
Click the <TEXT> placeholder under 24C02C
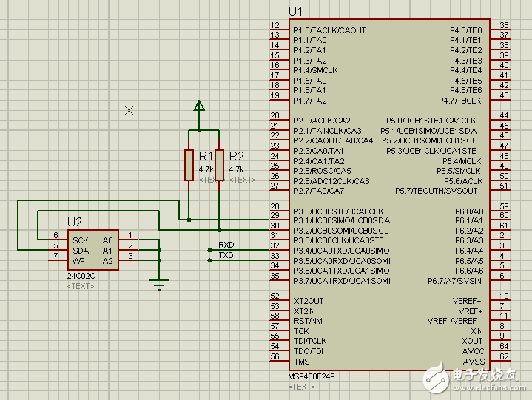[81, 286]
